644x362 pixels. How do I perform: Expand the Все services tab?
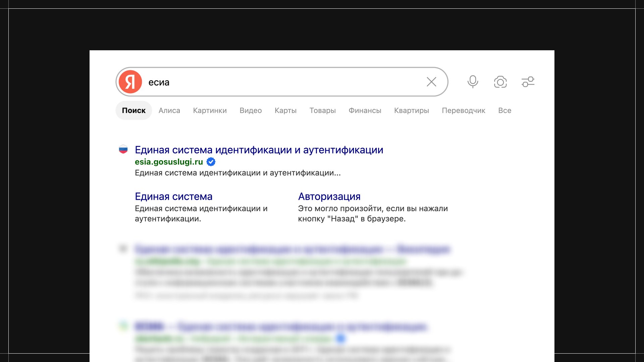click(505, 110)
